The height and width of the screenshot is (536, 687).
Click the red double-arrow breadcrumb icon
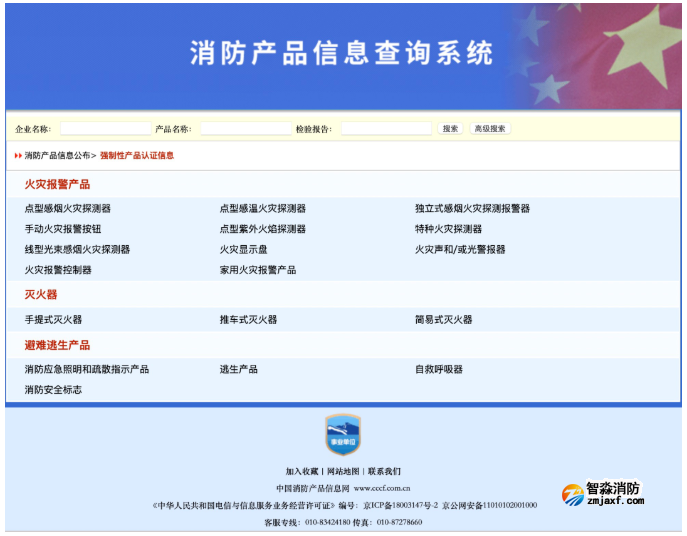pos(18,156)
